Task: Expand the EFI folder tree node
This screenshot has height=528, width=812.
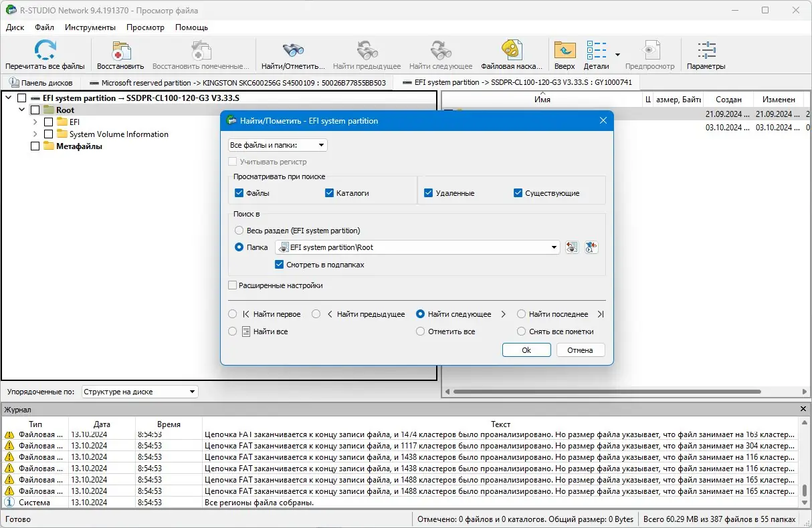Action: pos(35,122)
